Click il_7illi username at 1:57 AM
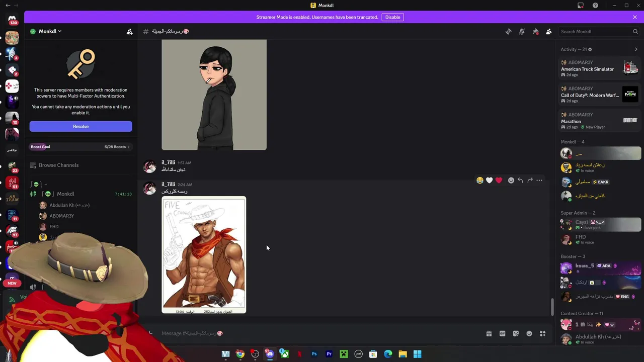The image size is (644, 362). (168, 163)
